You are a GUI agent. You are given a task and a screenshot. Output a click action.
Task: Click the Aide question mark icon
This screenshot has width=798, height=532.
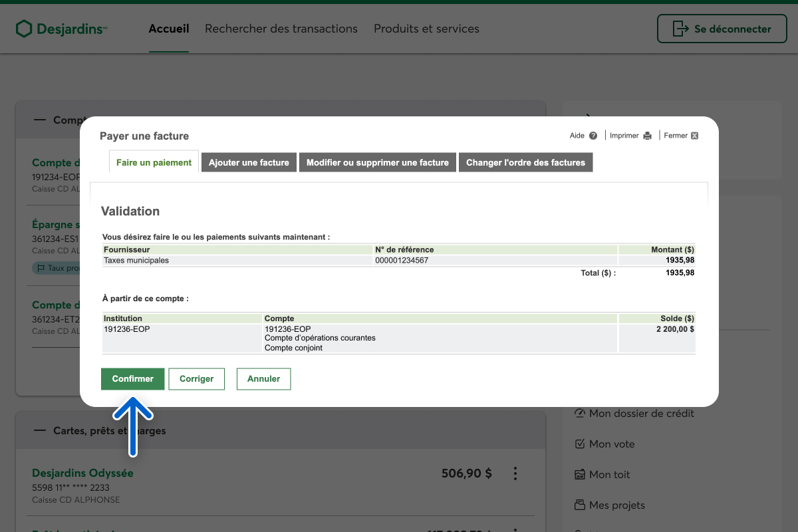click(593, 136)
